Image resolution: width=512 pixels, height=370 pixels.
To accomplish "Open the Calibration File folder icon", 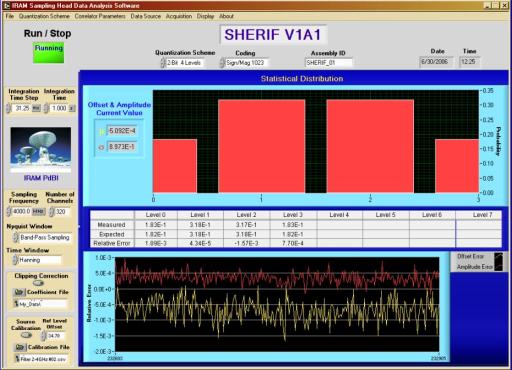I will [20, 347].
